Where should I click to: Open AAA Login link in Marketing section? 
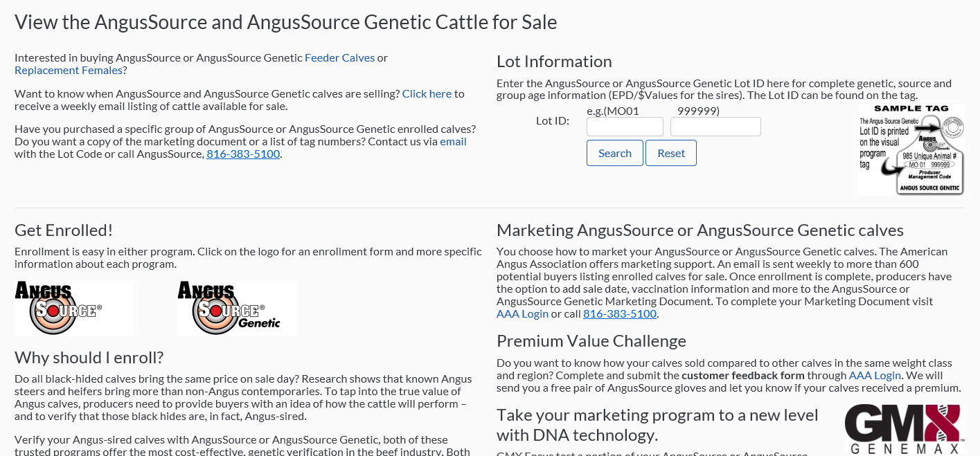pyautogui.click(x=522, y=314)
